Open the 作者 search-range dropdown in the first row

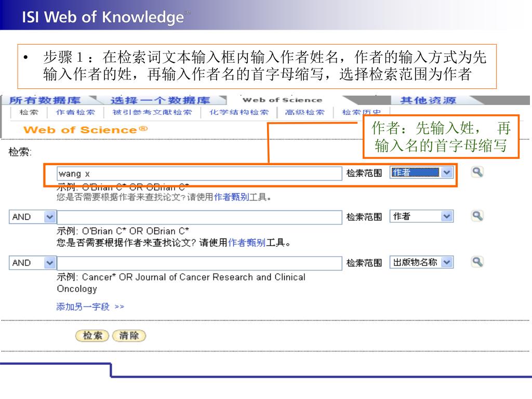click(x=422, y=172)
